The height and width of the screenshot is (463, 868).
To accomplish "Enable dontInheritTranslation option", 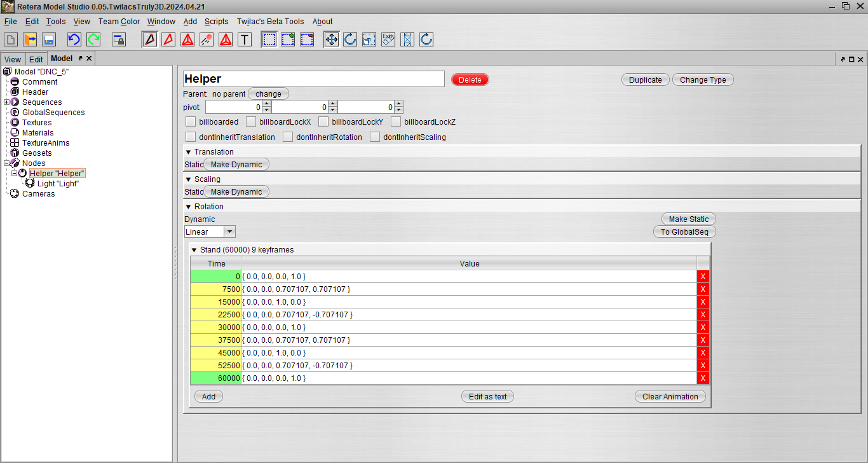I will click(191, 137).
